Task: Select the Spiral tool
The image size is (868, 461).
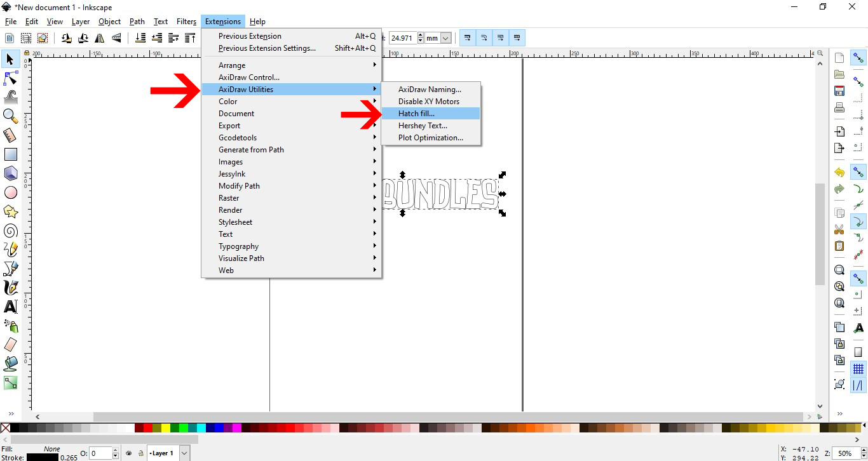Action: (10, 230)
